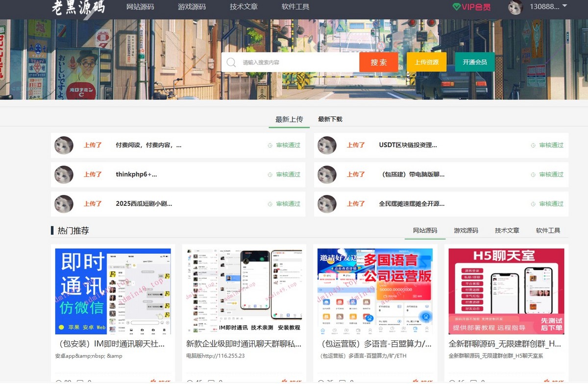Open the 游戏源码 navigation menu
This screenshot has height=384, width=588.
192,7
